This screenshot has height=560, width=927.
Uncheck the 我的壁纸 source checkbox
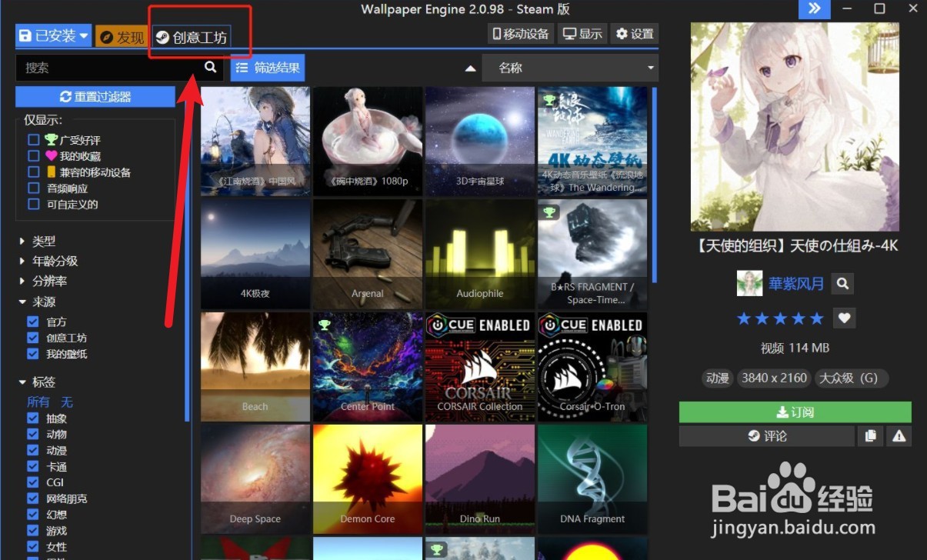(33, 354)
